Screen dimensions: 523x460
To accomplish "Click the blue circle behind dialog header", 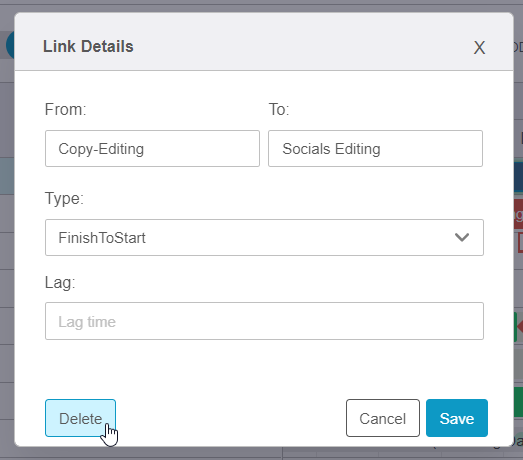I will 10,45.
